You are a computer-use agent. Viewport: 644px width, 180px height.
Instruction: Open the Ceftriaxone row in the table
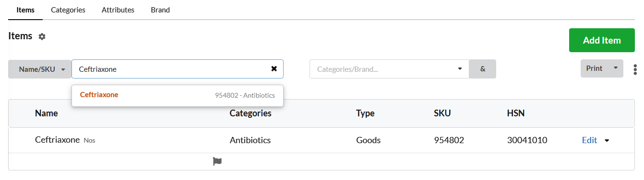pyautogui.click(x=322, y=140)
